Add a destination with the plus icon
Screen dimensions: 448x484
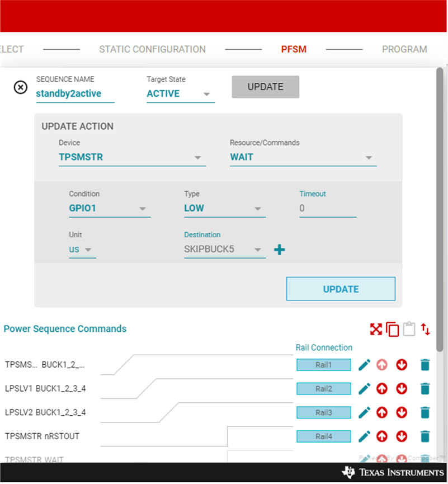[280, 250]
